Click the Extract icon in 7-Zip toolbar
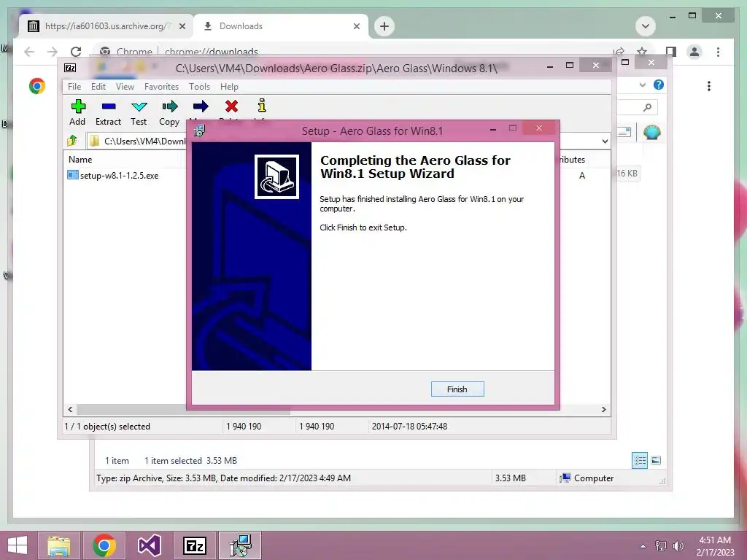The image size is (747, 560). coord(109,106)
